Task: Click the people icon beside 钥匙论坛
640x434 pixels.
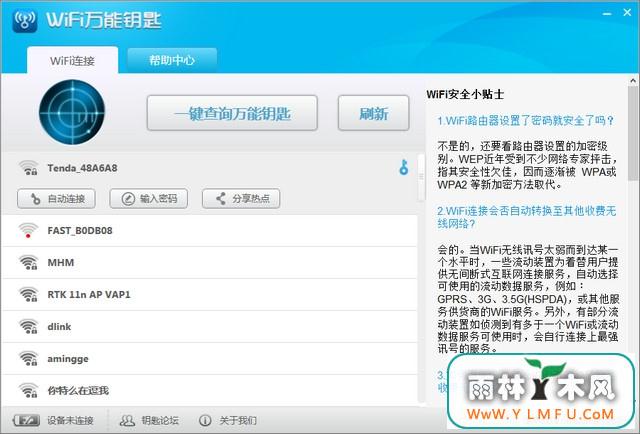Action: 127,420
